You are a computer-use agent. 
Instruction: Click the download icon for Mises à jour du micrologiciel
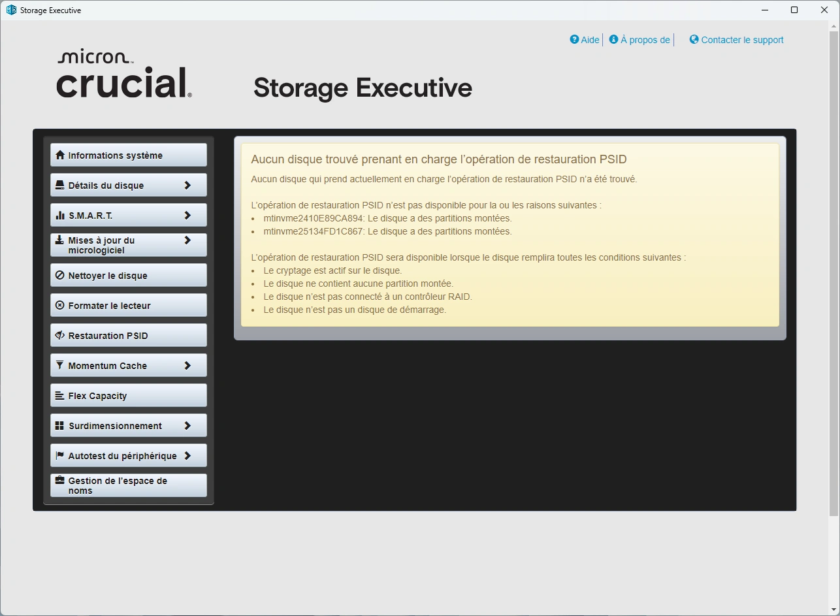[60, 240]
